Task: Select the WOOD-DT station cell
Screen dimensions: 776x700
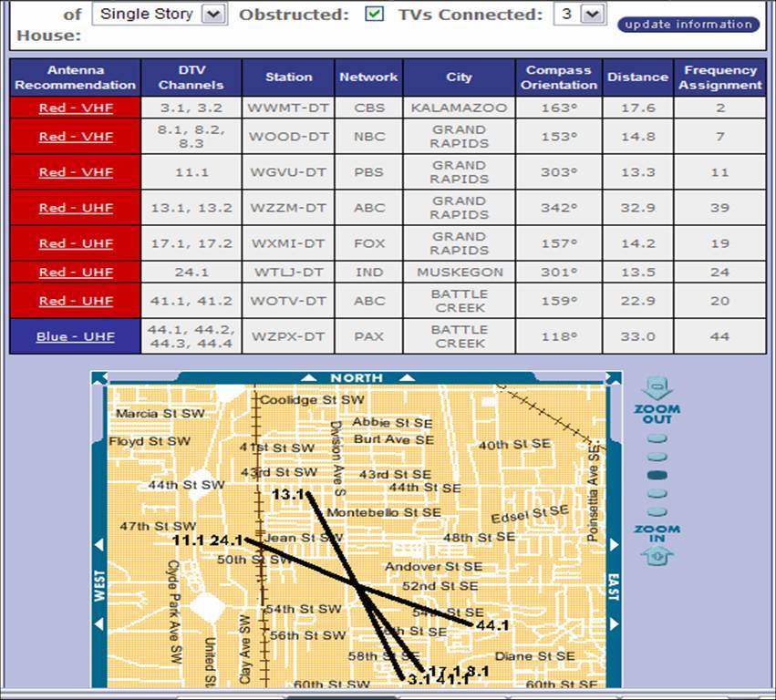Action: click(x=288, y=137)
